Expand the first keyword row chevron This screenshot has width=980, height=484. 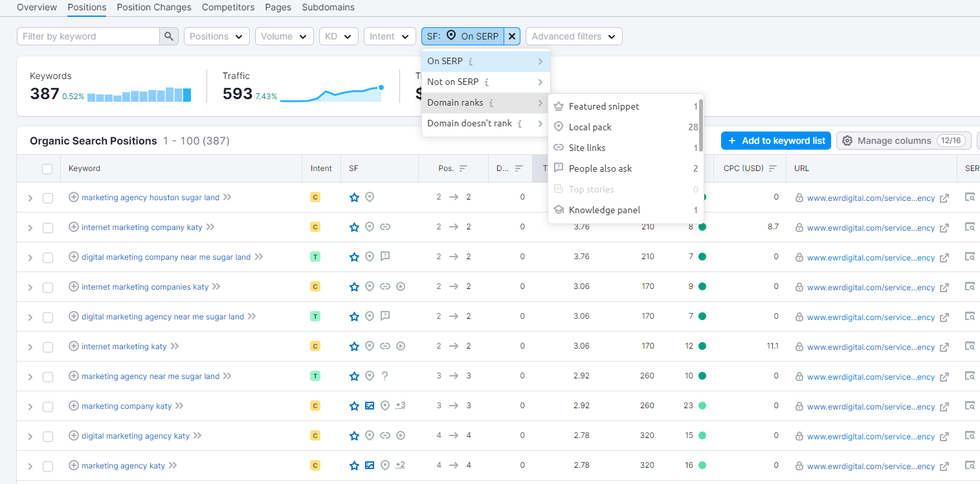click(x=30, y=197)
